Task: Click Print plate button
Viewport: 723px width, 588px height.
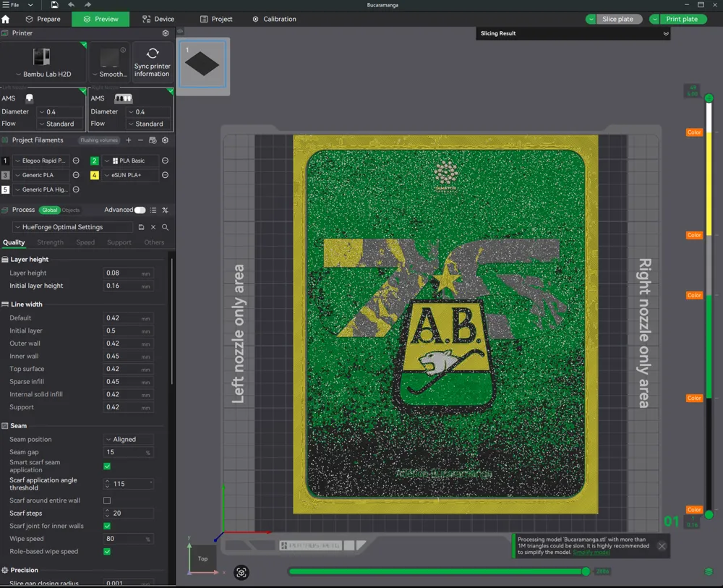Action: tap(683, 19)
